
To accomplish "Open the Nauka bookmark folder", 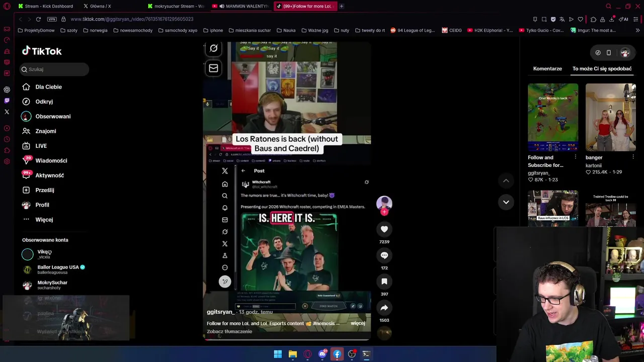I will (x=286, y=30).
